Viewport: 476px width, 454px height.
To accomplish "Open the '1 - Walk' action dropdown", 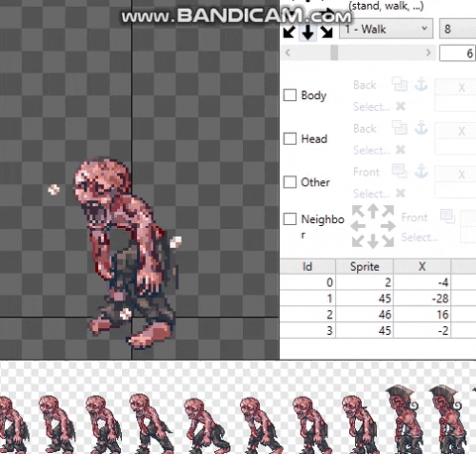I will (386, 29).
